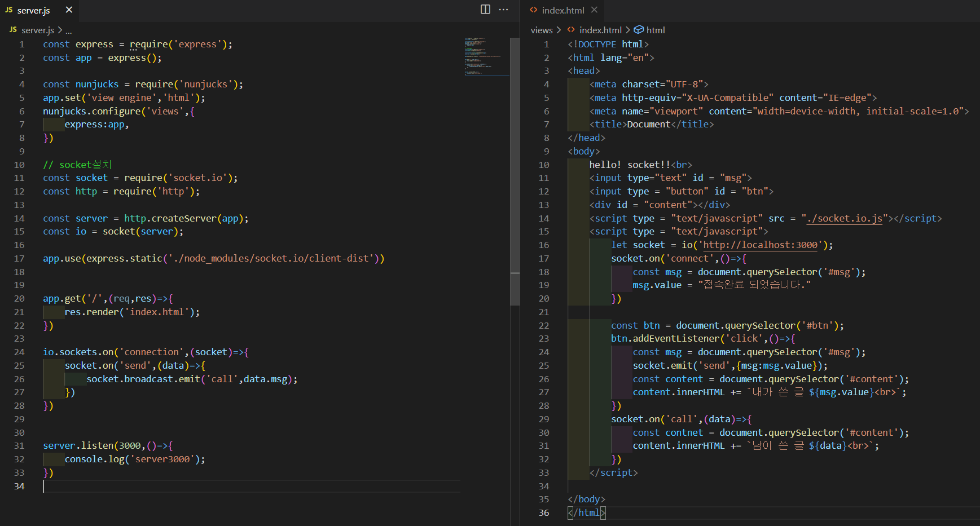Switch to the index.html tab
This screenshot has width=980, height=526.
(x=562, y=10)
